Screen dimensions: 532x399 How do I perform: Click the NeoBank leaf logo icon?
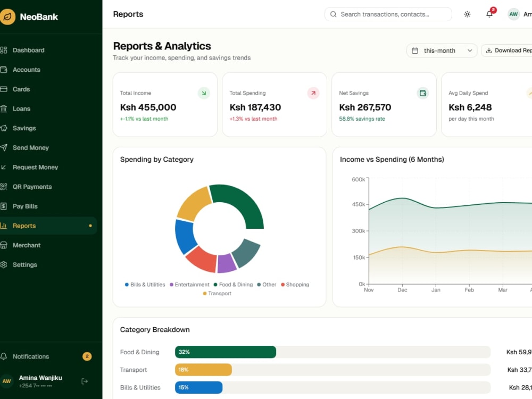[7, 16]
